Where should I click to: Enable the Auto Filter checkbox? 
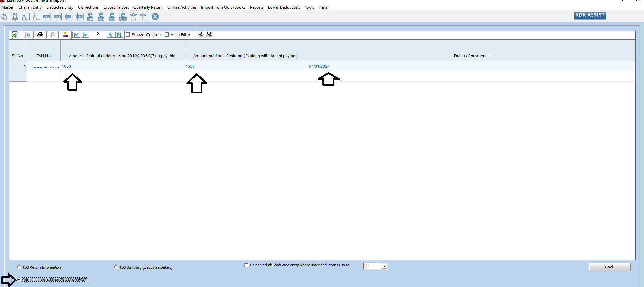[167, 35]
